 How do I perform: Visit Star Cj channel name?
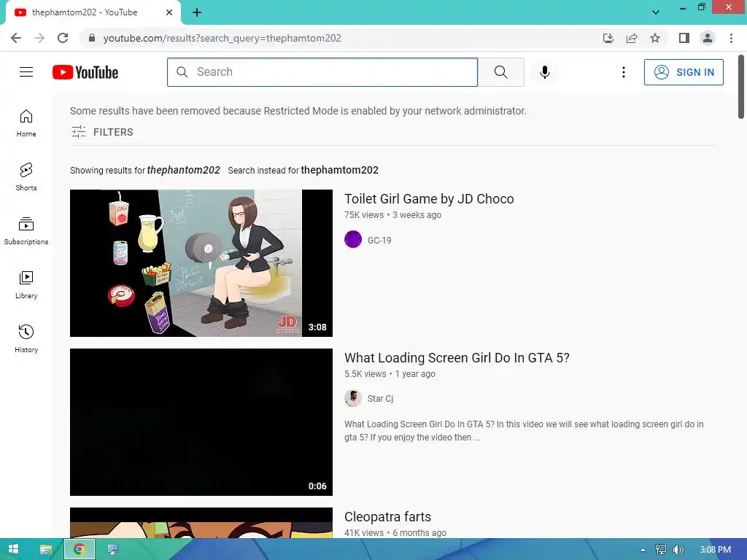(x=380, y=399)
